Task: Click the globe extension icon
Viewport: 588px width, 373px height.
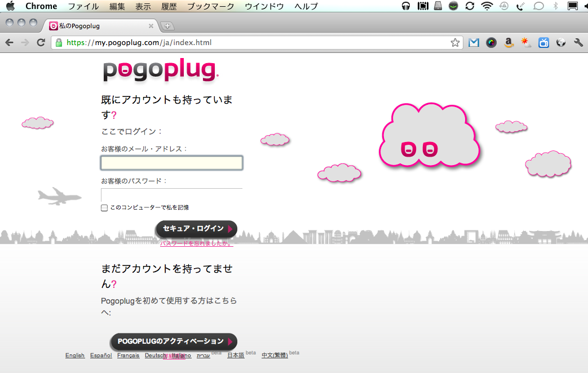Action: point(560,43)
